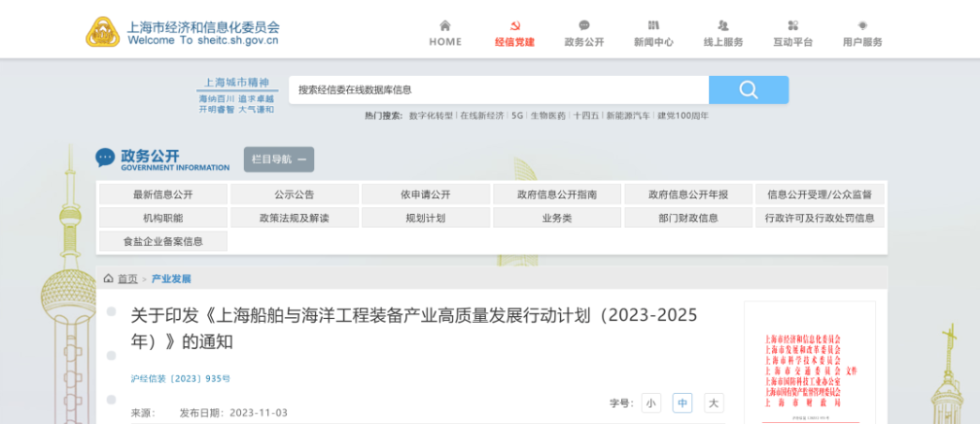980x424 pixels.
Task: Click the 首页 breadcrumb link
Action: (x=127, y=279)
